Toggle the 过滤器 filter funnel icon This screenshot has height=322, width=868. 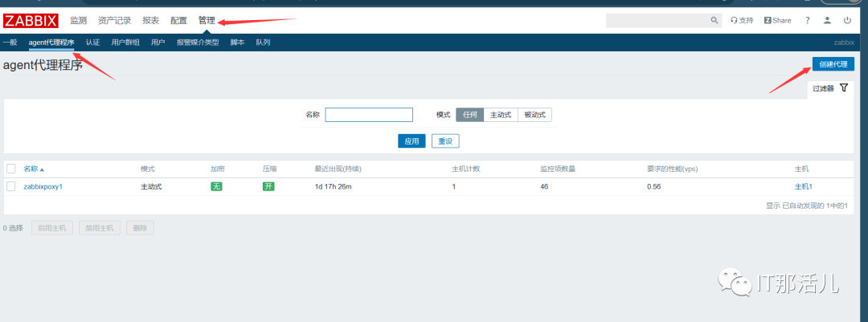pyautogui.click(x=844, y=88)
